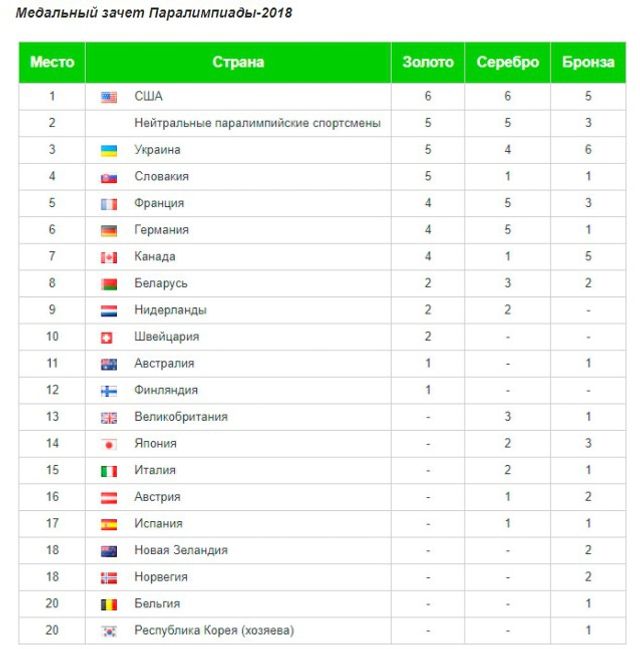Click the Бронза column header
Viewport: 640px width, 649px height.
point(589,62)
